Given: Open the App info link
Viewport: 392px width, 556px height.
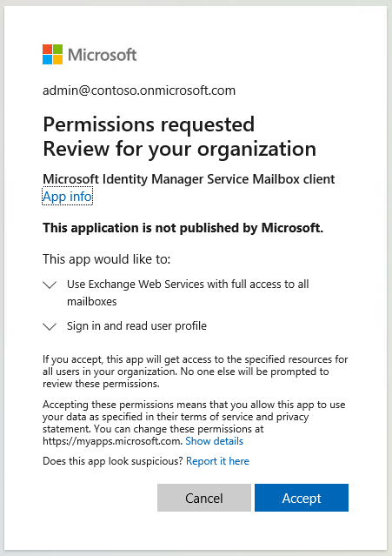Looking at the screenshot, I should [67, 196].
